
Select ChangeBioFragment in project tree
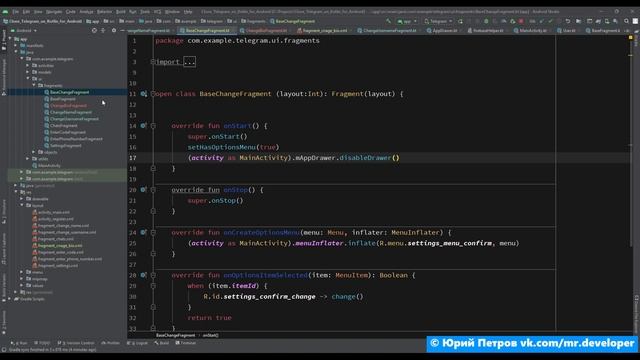(x=68, y=106)
